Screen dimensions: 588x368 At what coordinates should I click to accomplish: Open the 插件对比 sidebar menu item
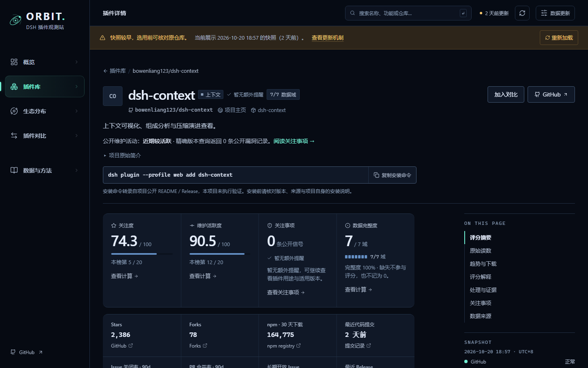tap(45, 135)
